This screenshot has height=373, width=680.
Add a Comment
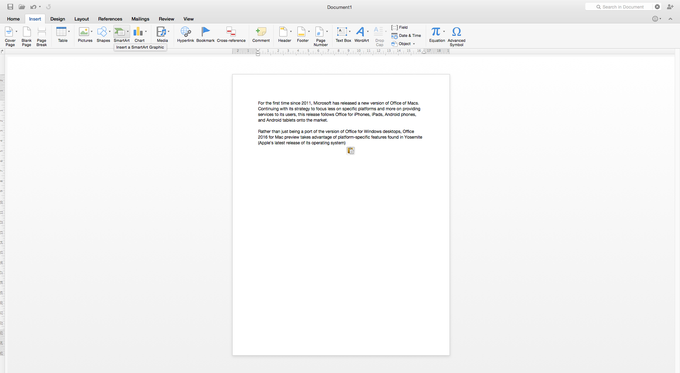pos(261,34)
